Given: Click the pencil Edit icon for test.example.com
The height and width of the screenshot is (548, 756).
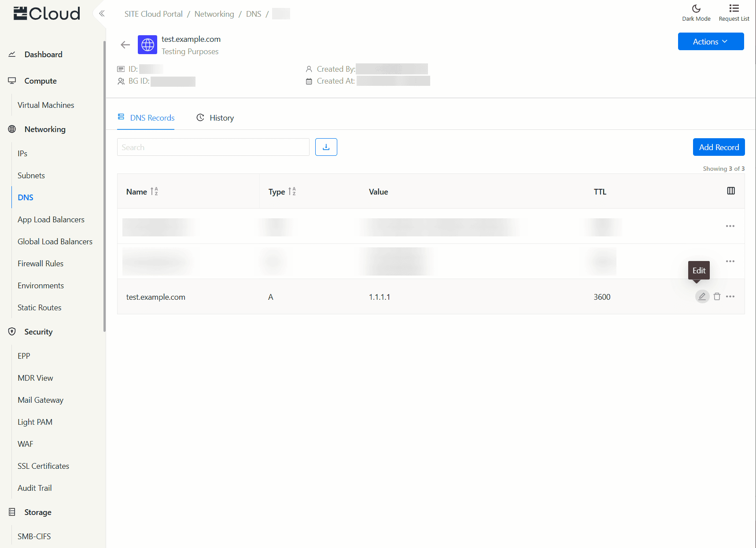Looking at the screenshot, I should coord(702,297).
